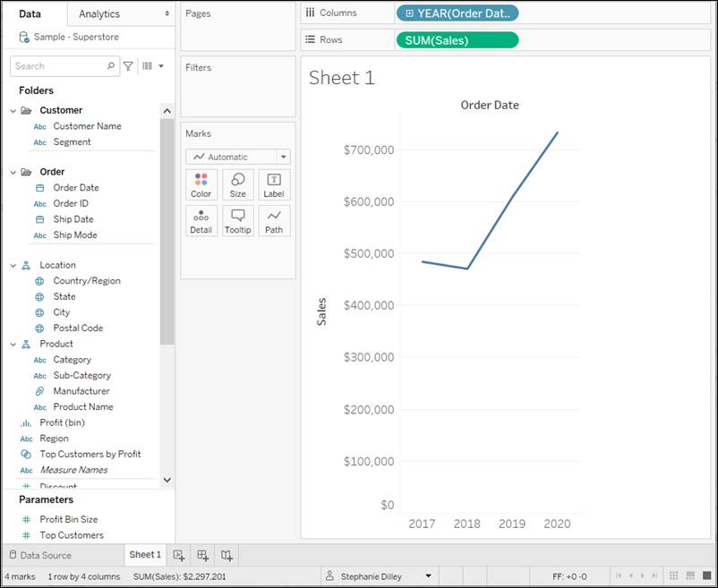Open the Color marks card
718x588 pixels.
click(201, 185)
